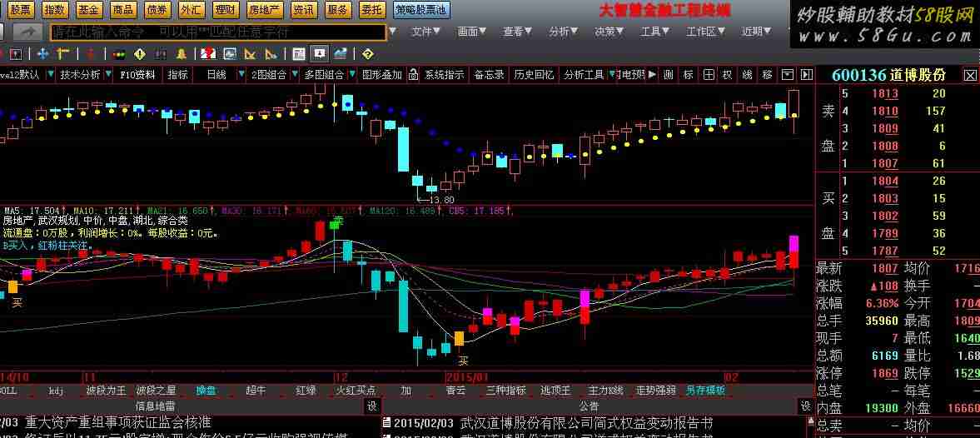This screenshot has width=980, height=438.
Task: Click the 指标 button
Action: (x=178, y=75)
